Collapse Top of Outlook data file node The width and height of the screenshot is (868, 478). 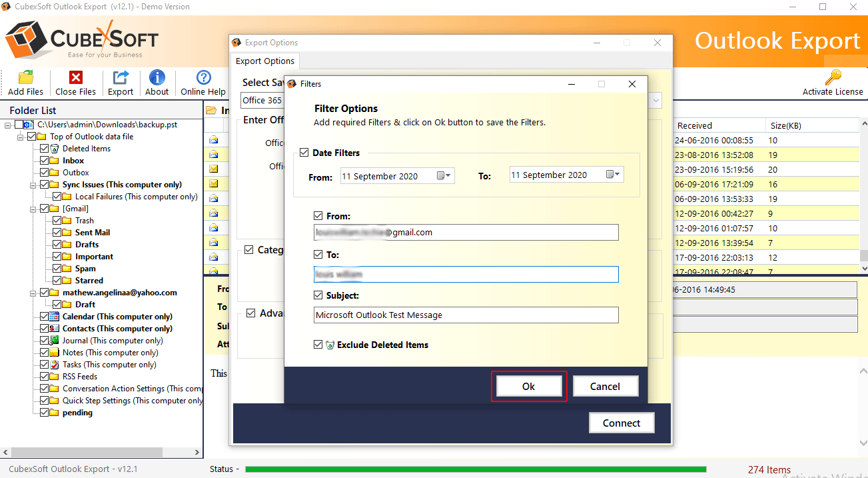coord(21,137)
